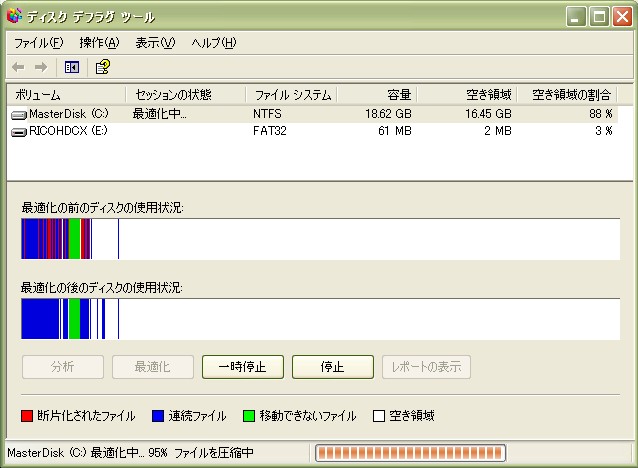Maximize the Disk Defragmenter window
Image resolution: width=638 pixels, height=468 pixels.
[599, 17]
